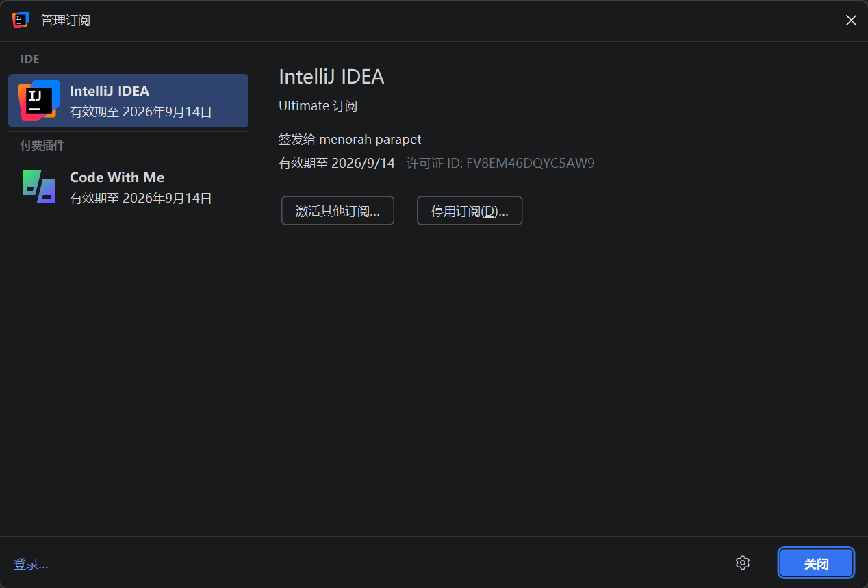Click the IntelliJ IDEA heading in details
This screenshot has width=868, height=588.
331,77
